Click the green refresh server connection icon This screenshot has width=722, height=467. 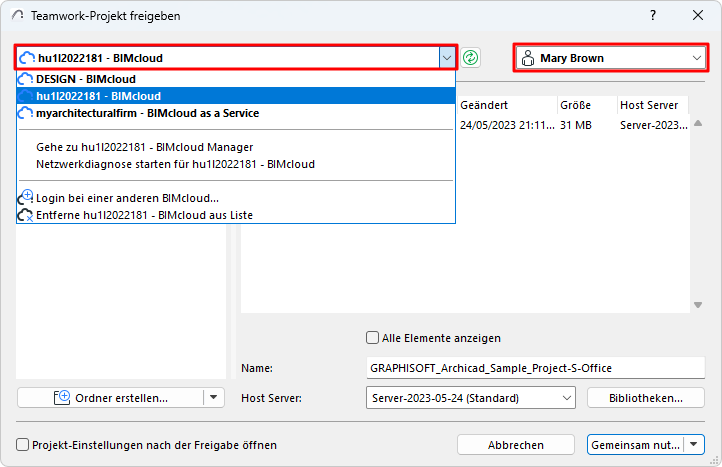[471, 58]
